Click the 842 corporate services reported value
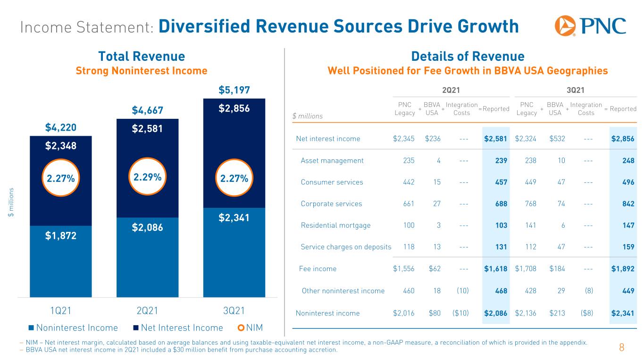This screenshot has height=362, width=644. (x=628, y=204)
